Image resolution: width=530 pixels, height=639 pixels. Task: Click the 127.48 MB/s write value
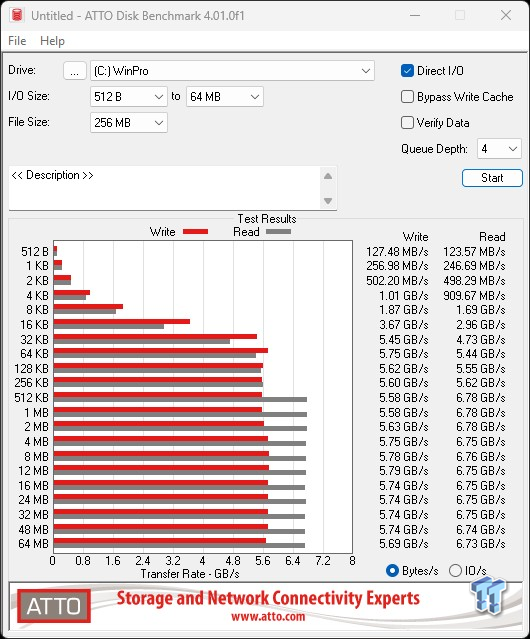[x=397, y=252]
